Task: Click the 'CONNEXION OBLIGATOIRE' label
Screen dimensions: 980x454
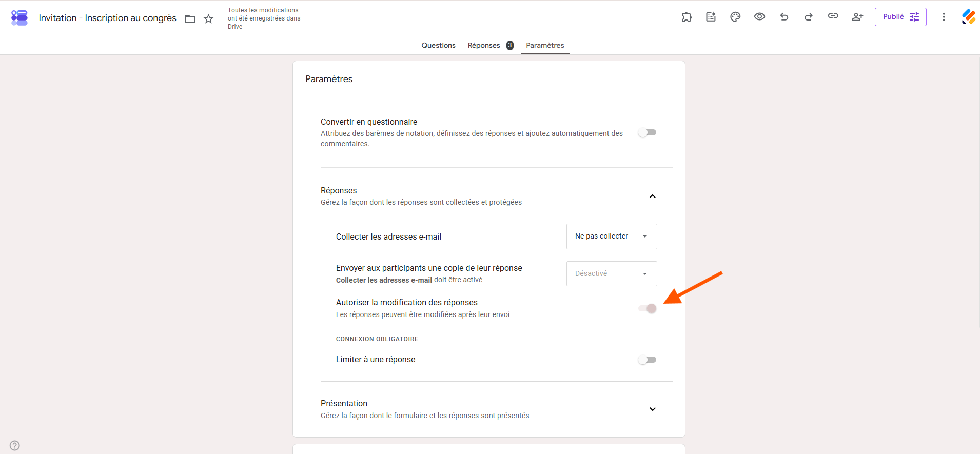Action: tap(377, 339)
